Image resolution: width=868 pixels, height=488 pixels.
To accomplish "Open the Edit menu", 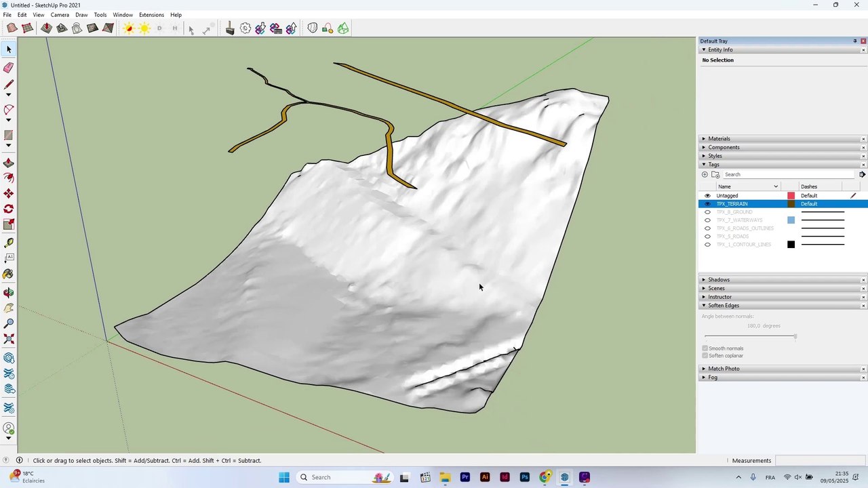I will click(22, 15).
